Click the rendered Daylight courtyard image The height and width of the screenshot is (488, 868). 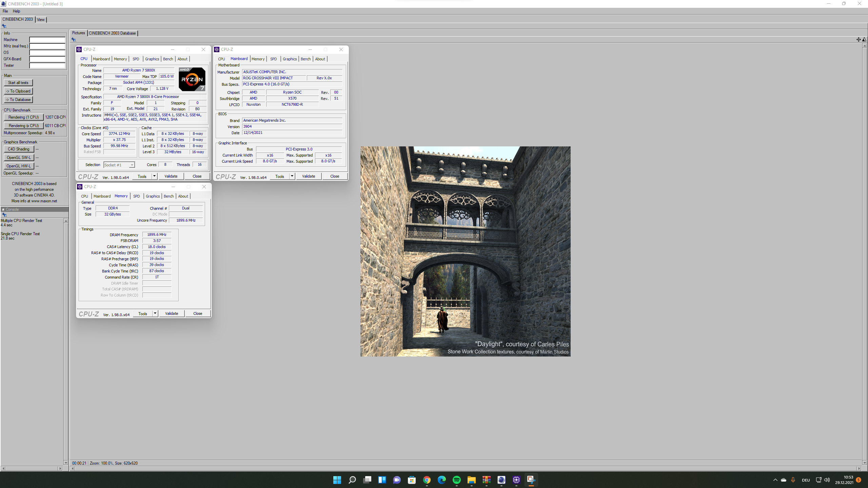pyautogui.click(x=465, y=251)
